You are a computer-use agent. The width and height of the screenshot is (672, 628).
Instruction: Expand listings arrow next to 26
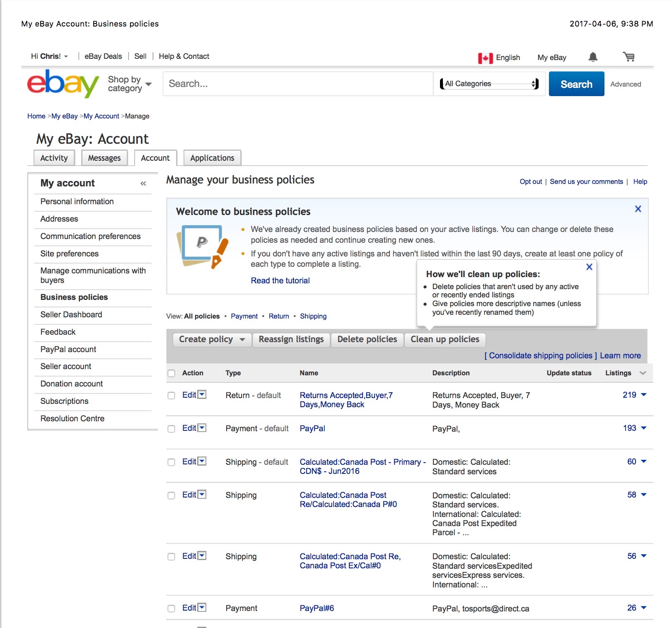coord(643,608)
